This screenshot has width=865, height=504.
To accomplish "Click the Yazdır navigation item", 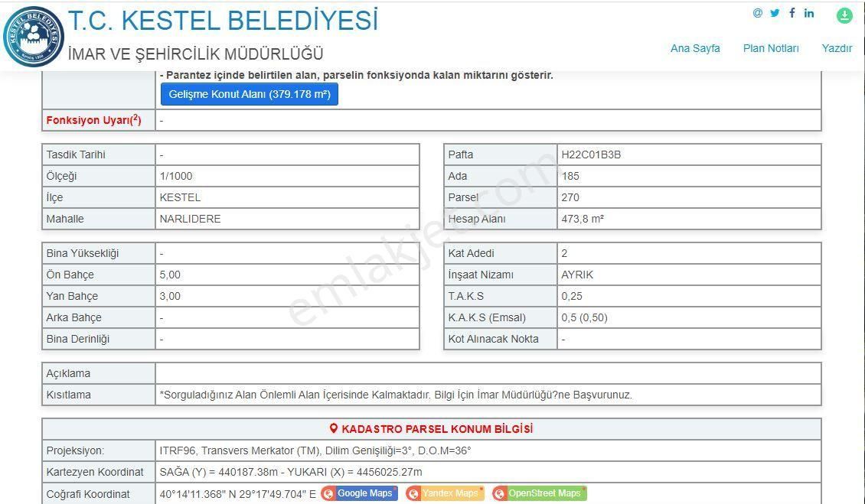I will [x=838, y=47].
